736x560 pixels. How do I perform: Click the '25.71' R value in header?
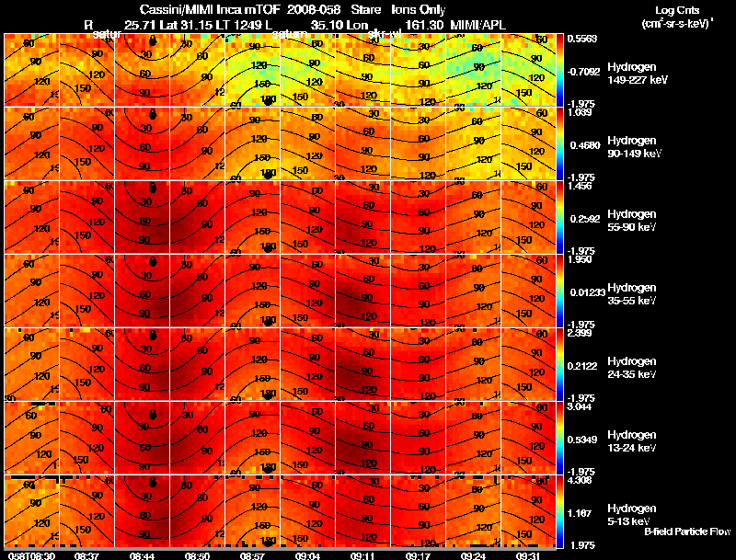tap(140, 25)
